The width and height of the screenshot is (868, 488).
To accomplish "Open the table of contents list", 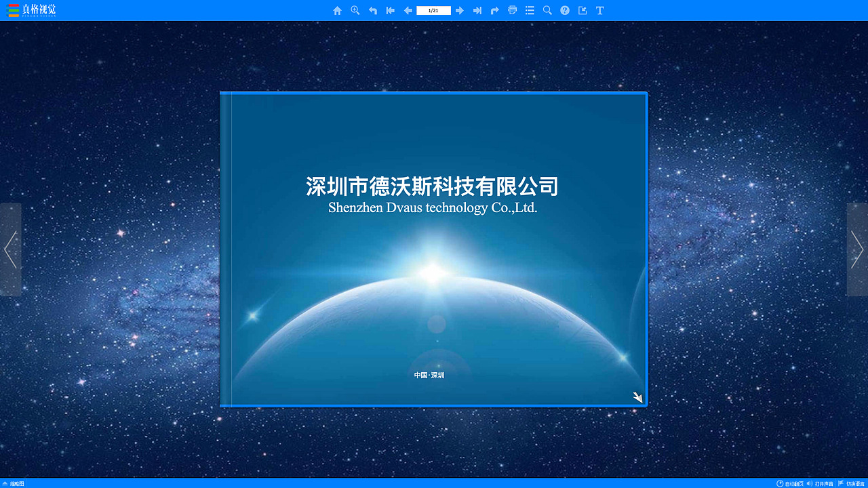I will point(530,10).
